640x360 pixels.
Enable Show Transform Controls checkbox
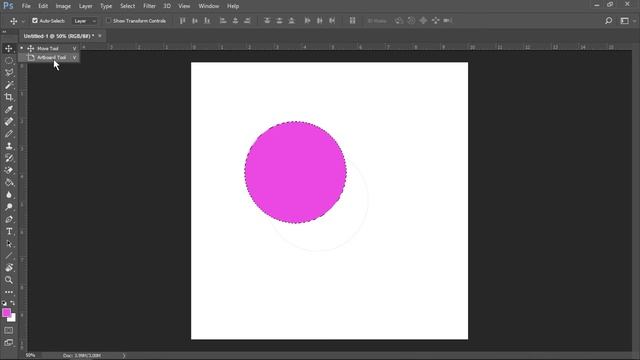coord(108,20)
